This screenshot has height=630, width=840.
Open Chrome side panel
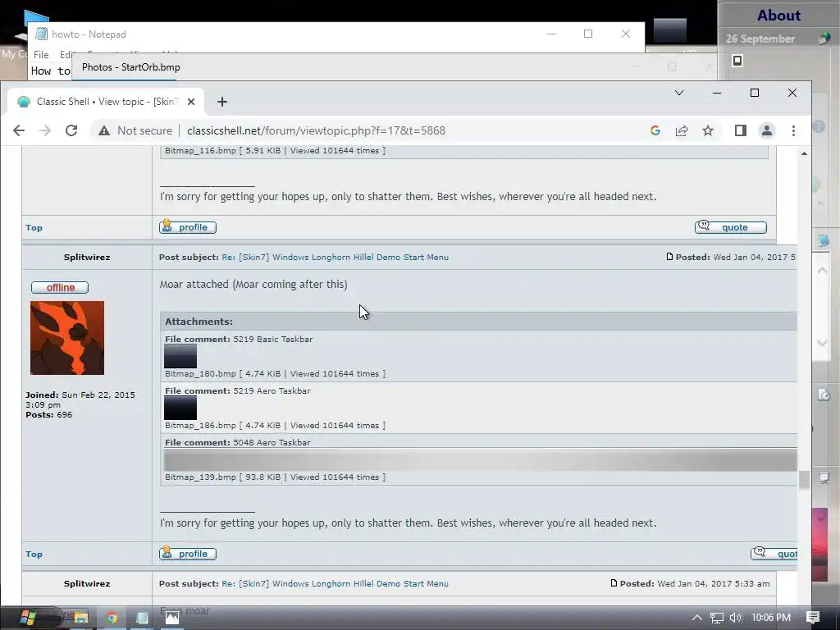741,130
